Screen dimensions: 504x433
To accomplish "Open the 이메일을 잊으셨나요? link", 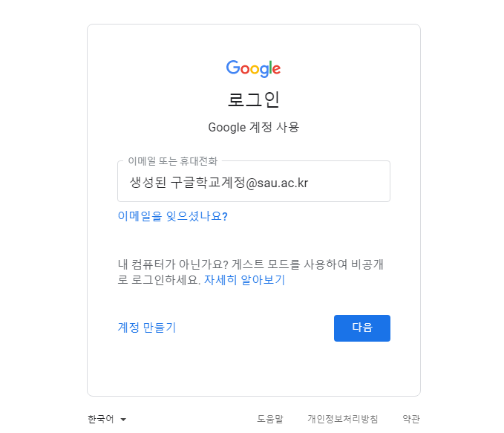I will point(173,216).
